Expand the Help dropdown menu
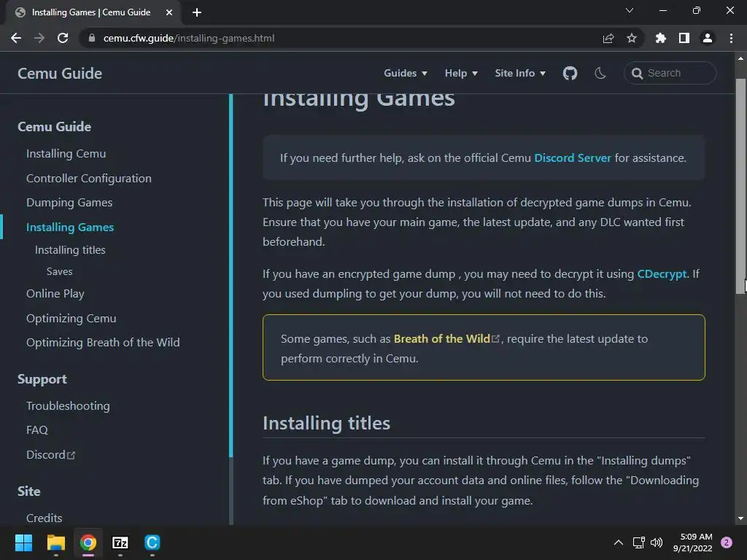This screenshot has width=747, height=560. [461, 74]
